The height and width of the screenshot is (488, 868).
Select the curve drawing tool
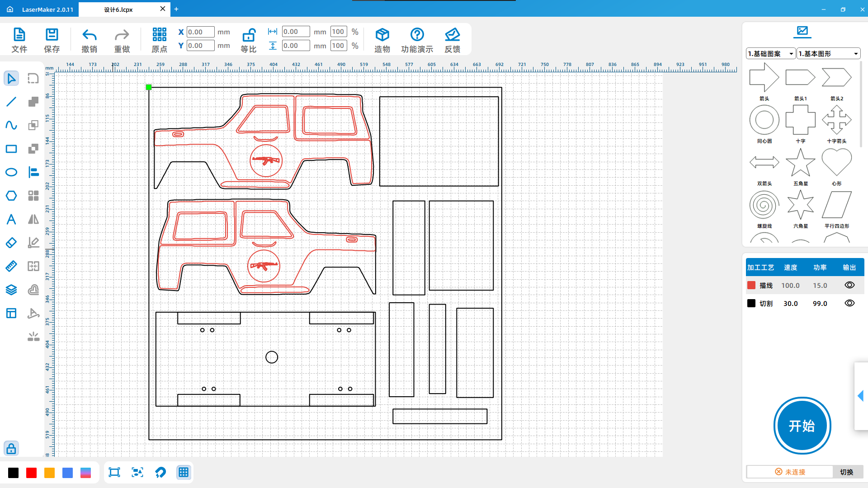point(11,125)
